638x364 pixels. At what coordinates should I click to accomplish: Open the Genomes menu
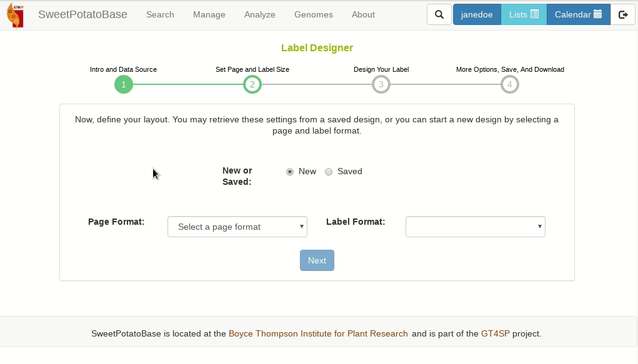coord(313,14)
